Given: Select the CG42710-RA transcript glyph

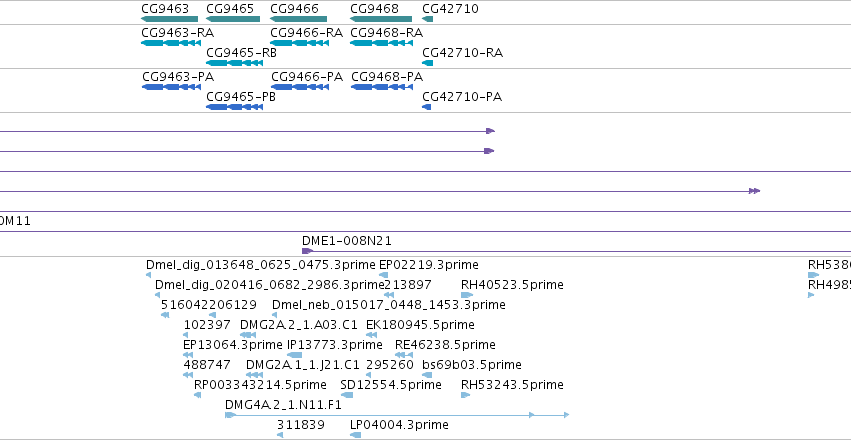Looking at the screenshot, I should 428,63.
